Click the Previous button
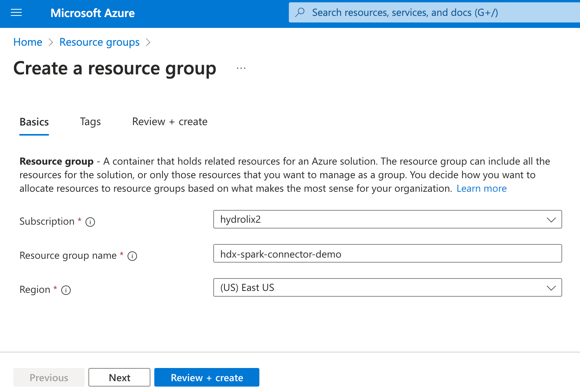Viewport: 580px width, 392px height. pos(49,377)
